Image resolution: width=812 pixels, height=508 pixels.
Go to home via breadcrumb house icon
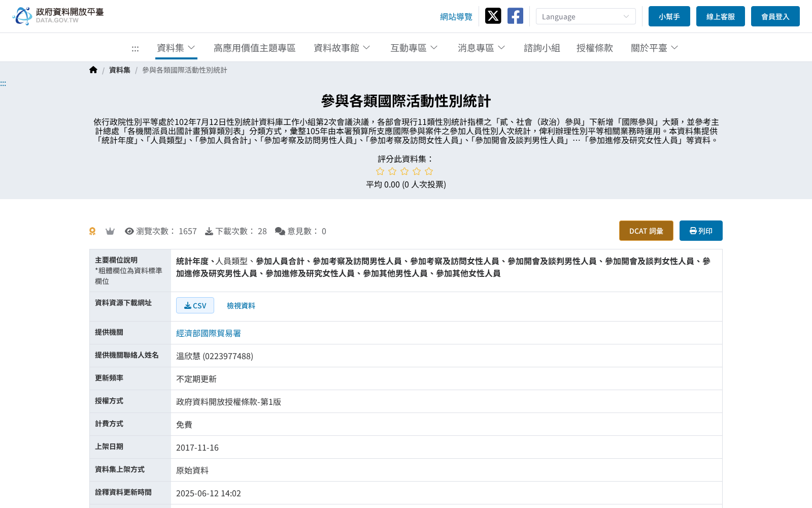tap(93, 70)
